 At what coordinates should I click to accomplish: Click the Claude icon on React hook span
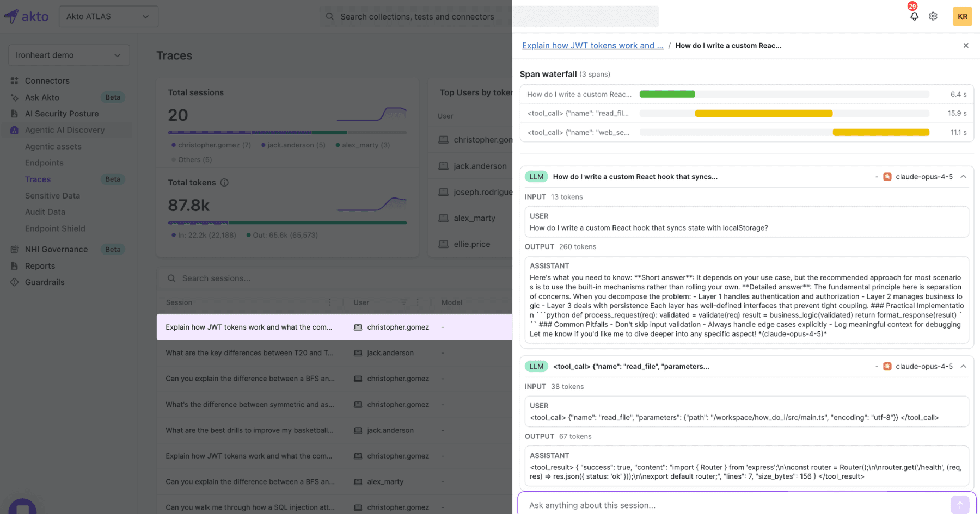coord(887,177)
